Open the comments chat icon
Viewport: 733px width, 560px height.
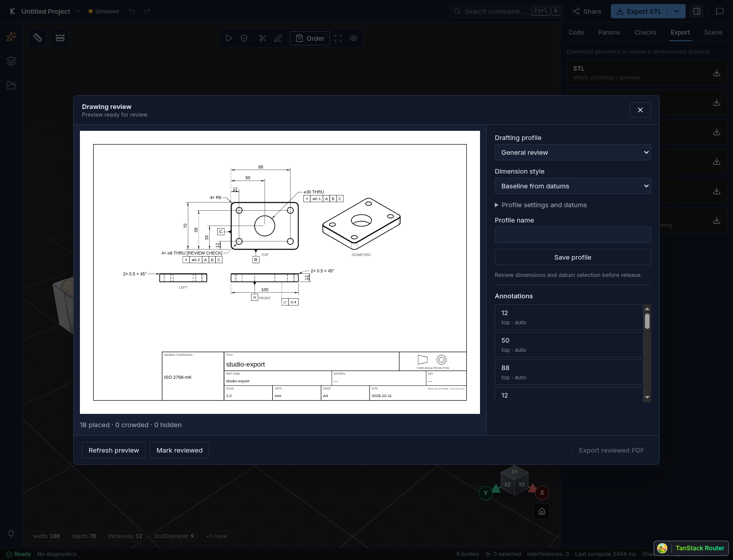coord(720,11)
